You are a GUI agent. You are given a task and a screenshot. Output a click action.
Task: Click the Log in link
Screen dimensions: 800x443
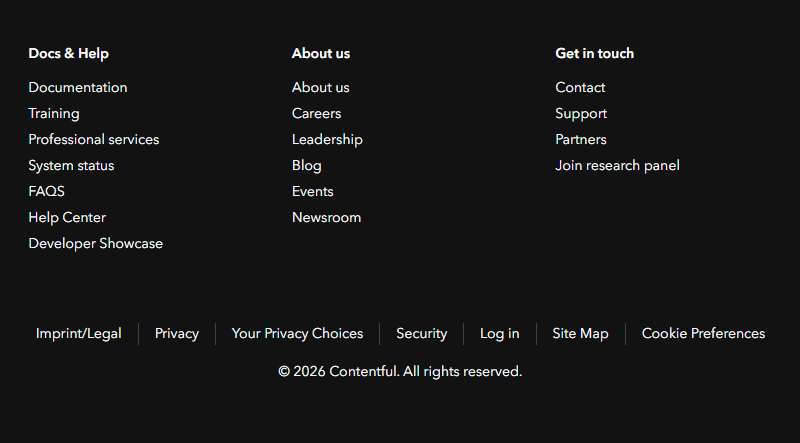pos(499,334)
